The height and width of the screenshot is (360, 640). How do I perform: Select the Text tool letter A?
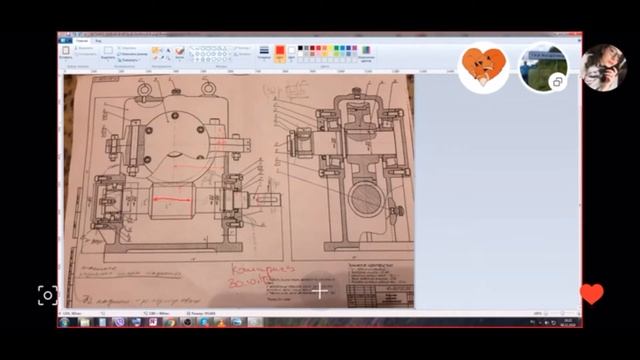pos(168,50)
